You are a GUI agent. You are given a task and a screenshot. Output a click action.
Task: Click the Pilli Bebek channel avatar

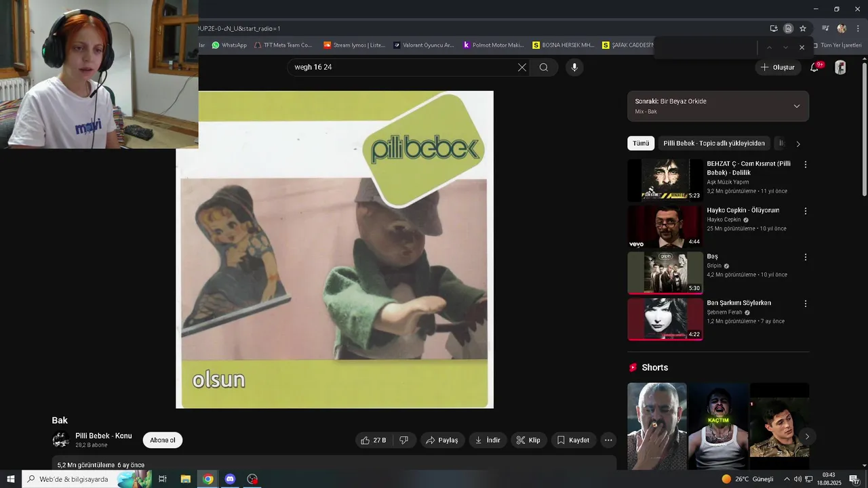click(x=61, y=440)
